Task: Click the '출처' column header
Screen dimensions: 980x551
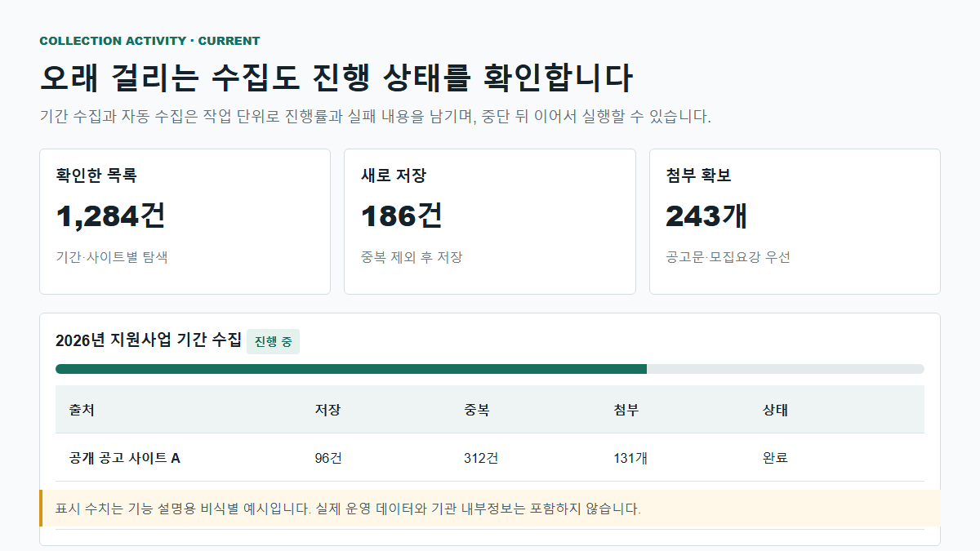Action: (82, 410)
